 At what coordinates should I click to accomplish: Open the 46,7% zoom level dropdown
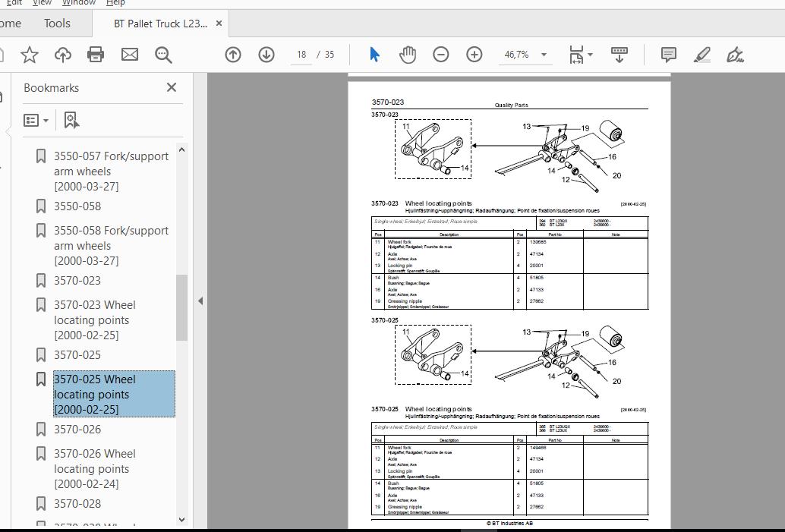point(544,55)
